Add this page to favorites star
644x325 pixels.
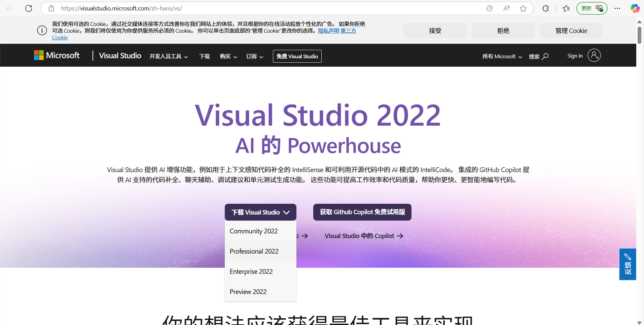pyautogui.click(x=523, y=8)
